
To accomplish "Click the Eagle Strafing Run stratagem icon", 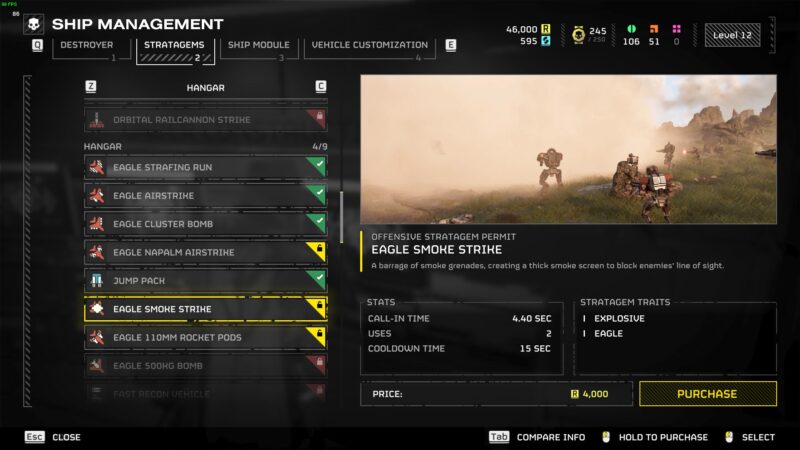I will (x=96, y=167).
